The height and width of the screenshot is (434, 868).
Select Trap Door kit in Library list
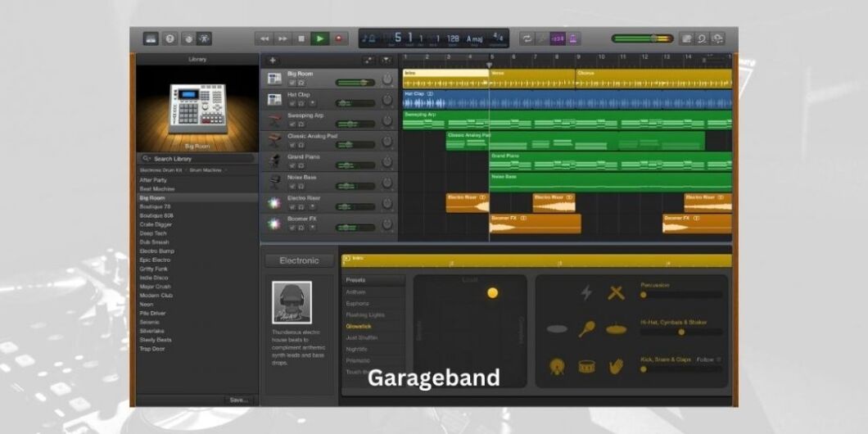pyautogui.click(x=152, y=349)
